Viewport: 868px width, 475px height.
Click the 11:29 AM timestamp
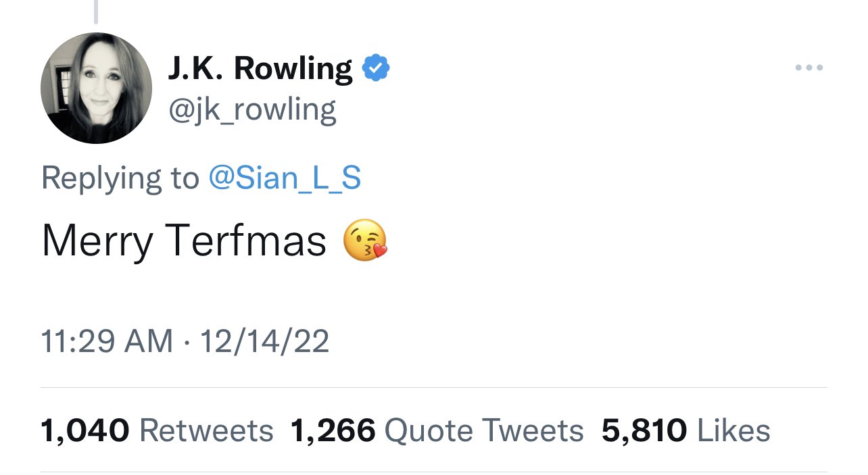[x=107, y=341]
